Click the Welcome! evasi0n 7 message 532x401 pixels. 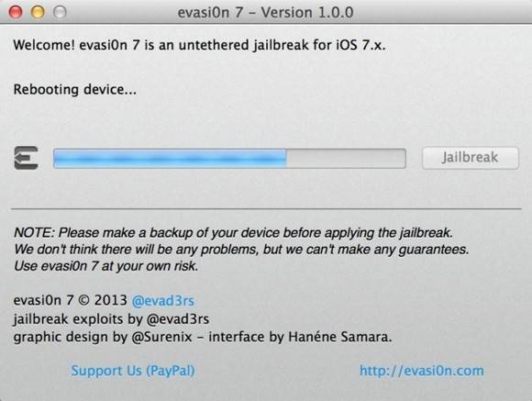pyautogui.click(x=200, y=45)
